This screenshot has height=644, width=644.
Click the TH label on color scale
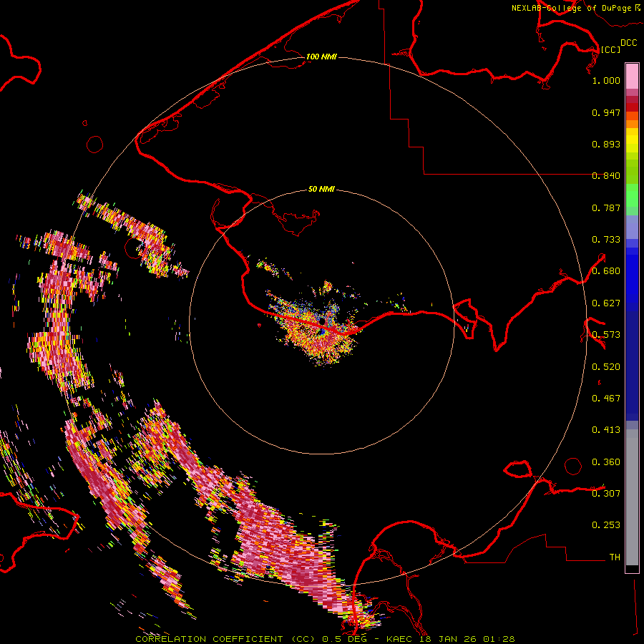615,557
